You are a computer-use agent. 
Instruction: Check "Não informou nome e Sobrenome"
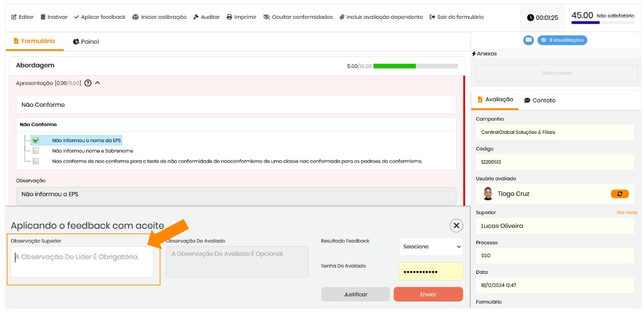point(35,151)
